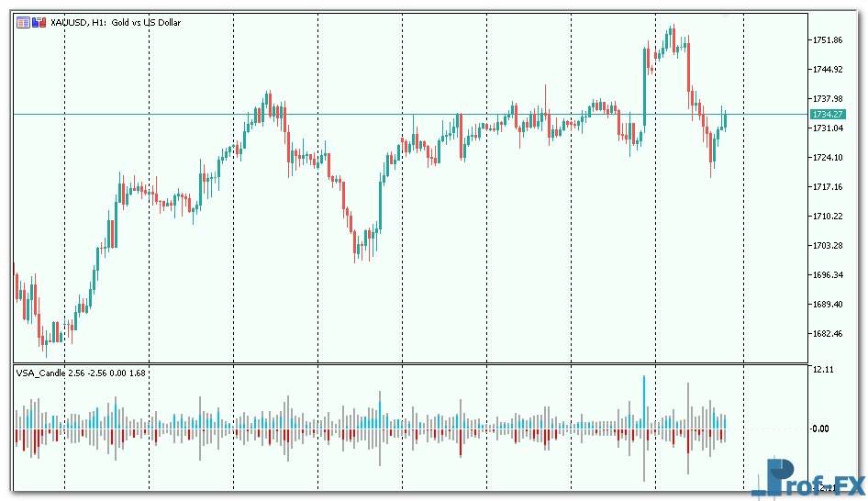Click the 1717.16 price scale label
This screenshot has height=501, width=868.
pos(827,187)
